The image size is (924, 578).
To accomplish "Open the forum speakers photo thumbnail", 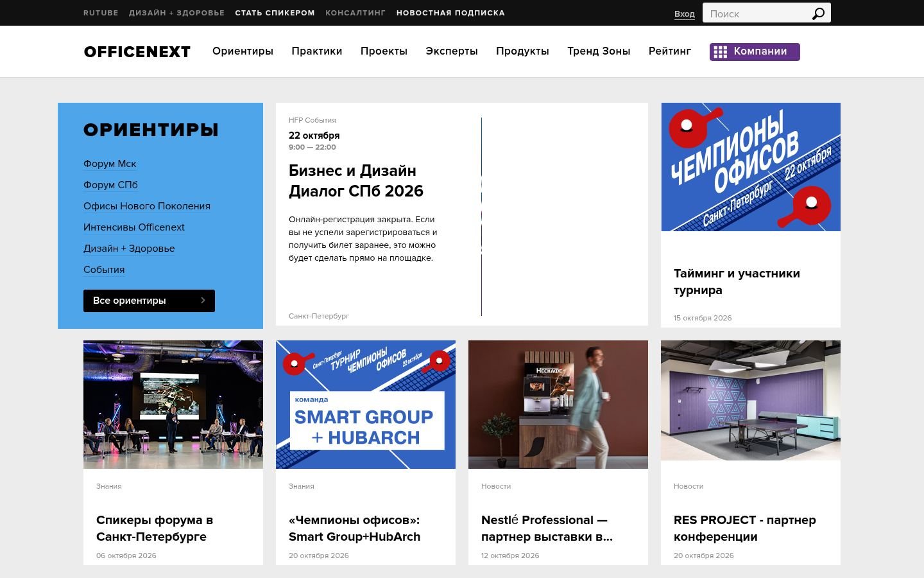I will pyautogui.click(x=173, y=405).
